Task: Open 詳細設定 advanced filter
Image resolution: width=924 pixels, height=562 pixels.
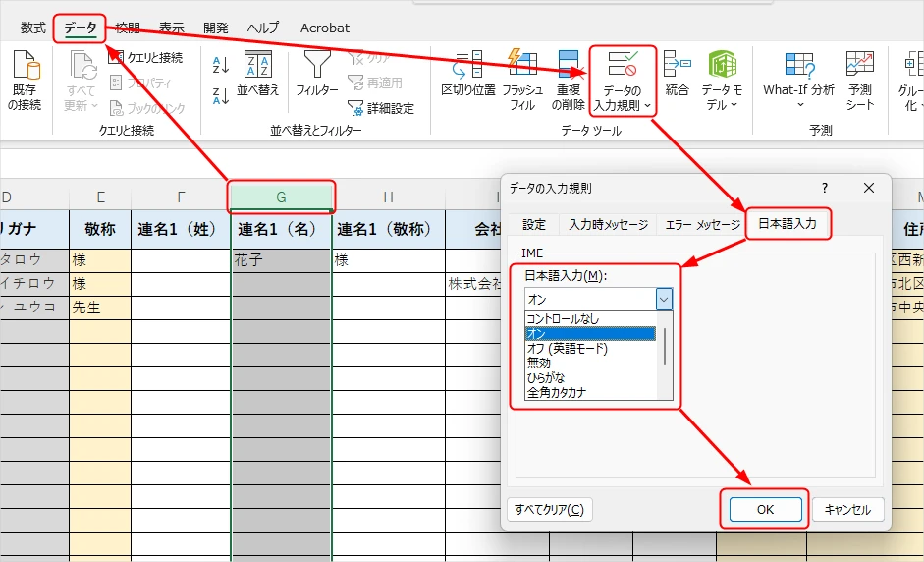Action: point(381,108)
